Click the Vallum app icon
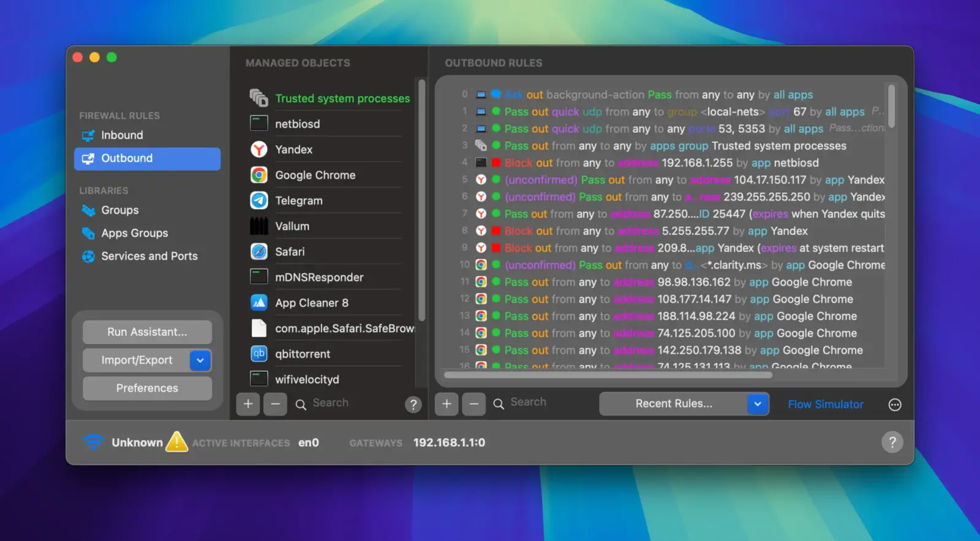Viewport: 980px width, 541px height. coord(259,226)
